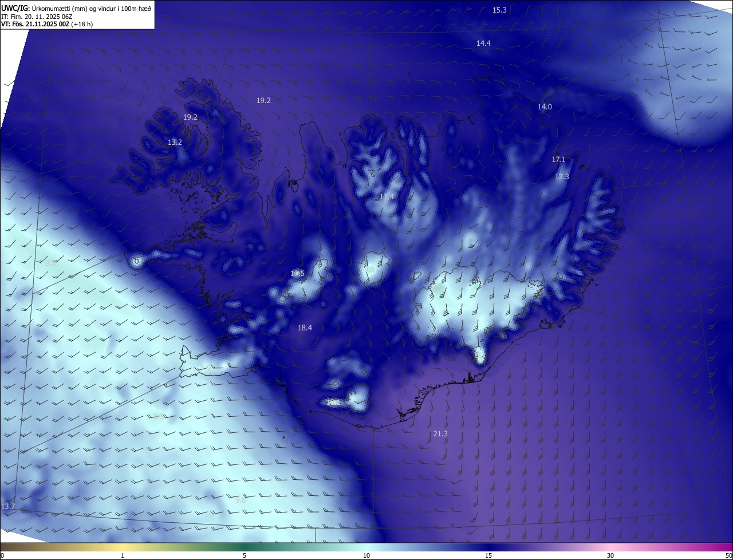Screen dimensions: 733x560
Task: Click the color scale label 15
Action: (x=488, y=555)
